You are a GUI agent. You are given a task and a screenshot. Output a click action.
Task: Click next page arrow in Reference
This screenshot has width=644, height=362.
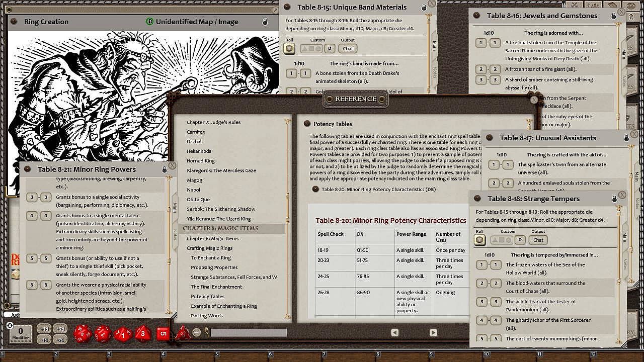pyautogui.click(x=433, y=332)
